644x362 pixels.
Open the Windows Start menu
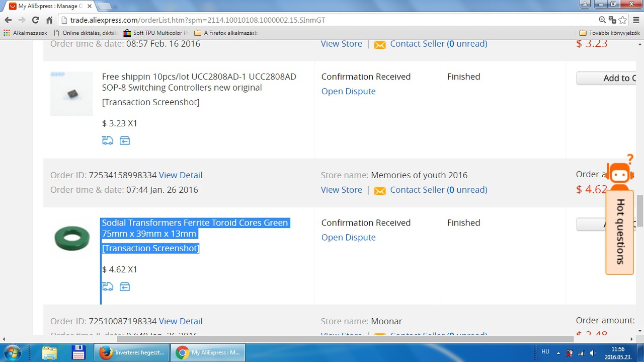(x=12, y=352)
